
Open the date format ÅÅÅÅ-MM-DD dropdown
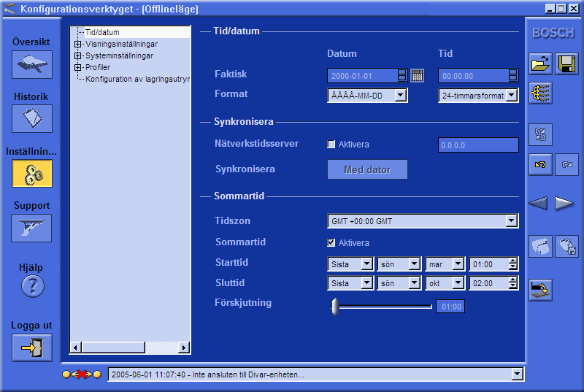click(x=401, y=96)
